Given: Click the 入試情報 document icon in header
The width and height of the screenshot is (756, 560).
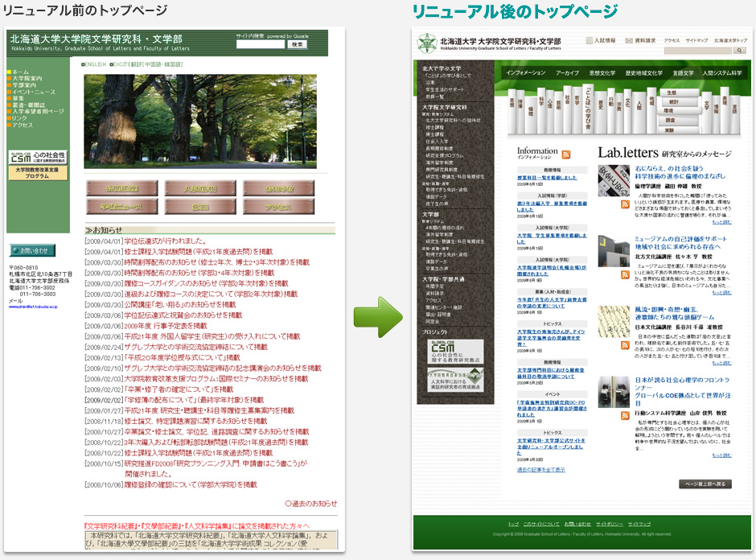Looking at the screenshot, I should click(589, 40).
